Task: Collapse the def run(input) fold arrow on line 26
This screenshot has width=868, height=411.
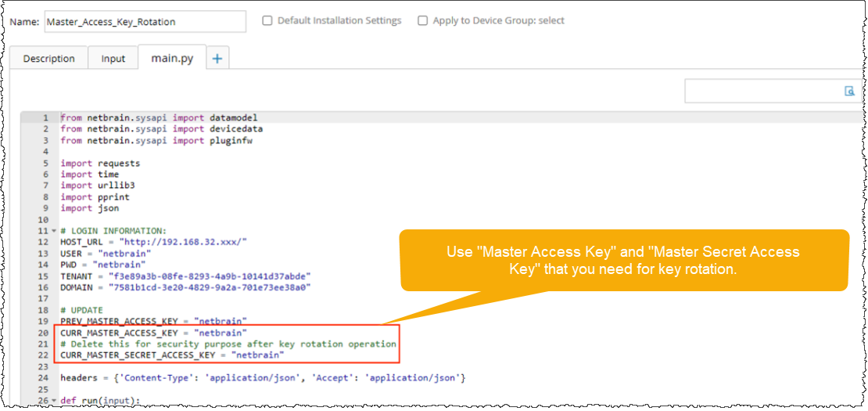Action: [x=53, y=401]
